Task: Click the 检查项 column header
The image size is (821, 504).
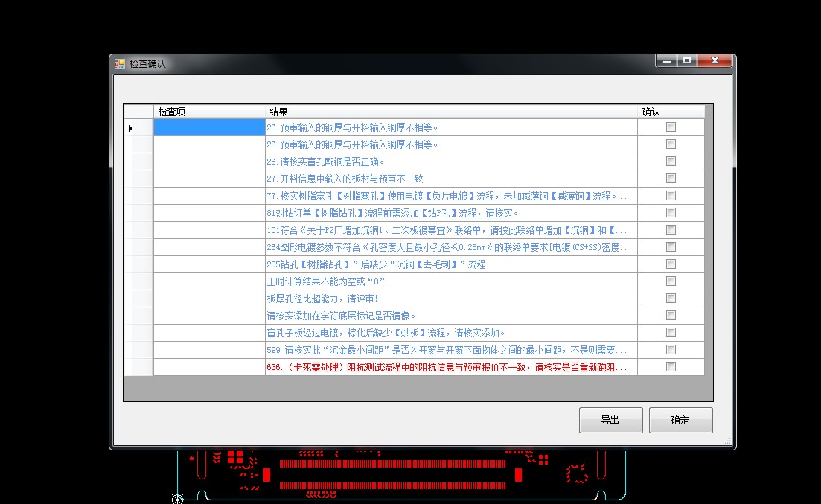Action: coord(209,112)
